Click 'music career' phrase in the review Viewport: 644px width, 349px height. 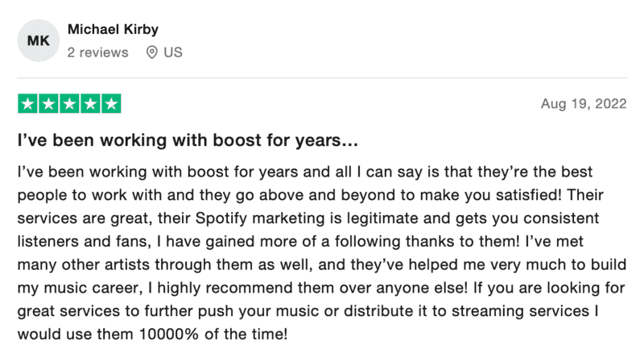[93, 288]
